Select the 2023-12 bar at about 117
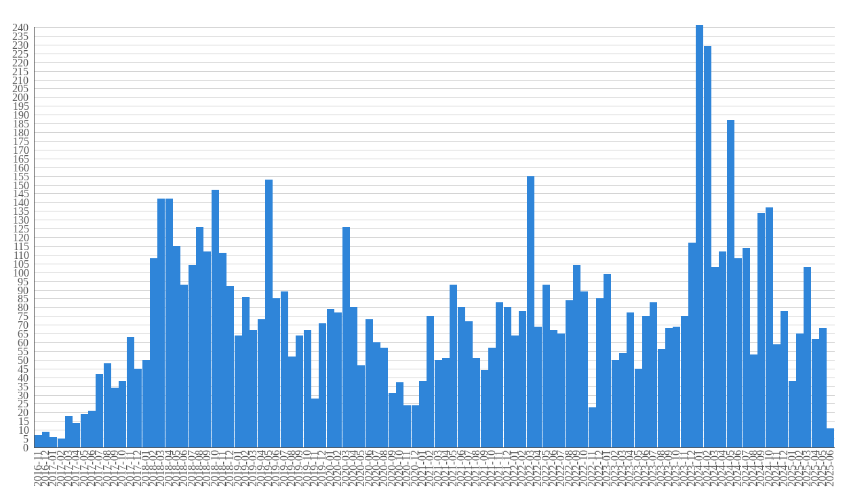This screenshot has height=488, width=868. click(692, 345)
